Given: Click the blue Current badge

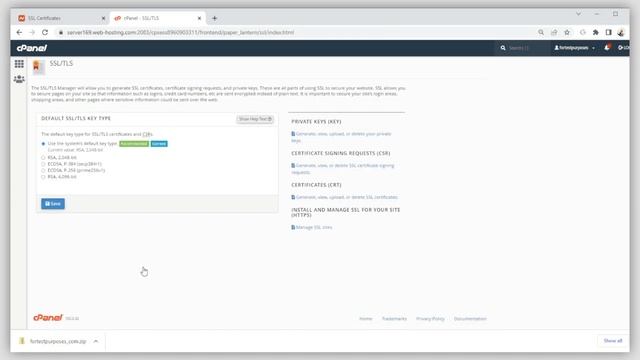Looking at the screenshot, I should point(159,144).
